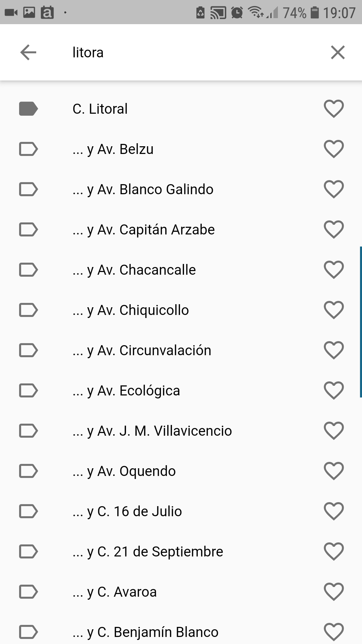The height and width of the screenshot is (644, 362).
Task: Tap the tag icon beside Av. Oquendo
Action: pyautogui.click(x=28, y=471)
